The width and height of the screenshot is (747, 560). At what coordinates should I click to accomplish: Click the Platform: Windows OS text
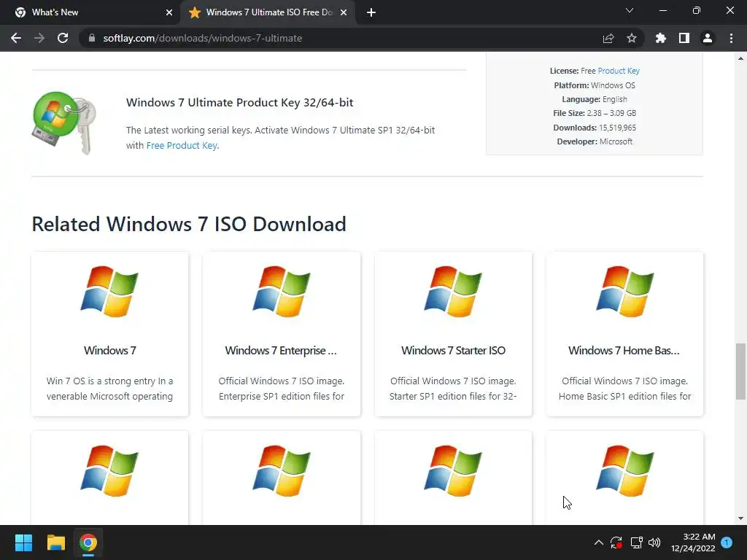pyautogui.click(x=595, y=85)
